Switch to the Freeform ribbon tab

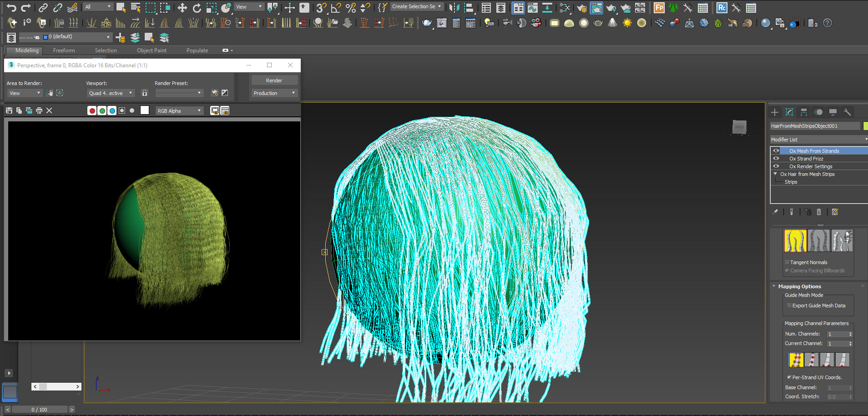coord(64,50)
